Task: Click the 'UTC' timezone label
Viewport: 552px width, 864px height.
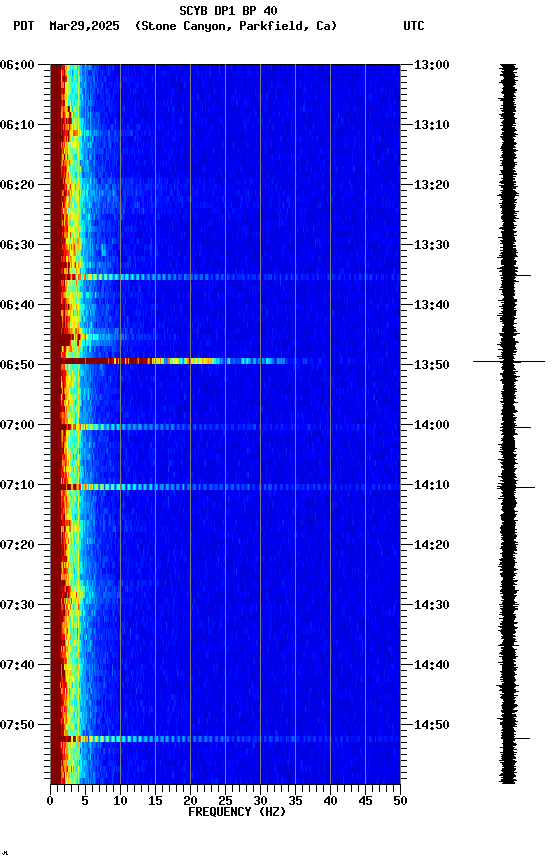Action: click(414, 26)
